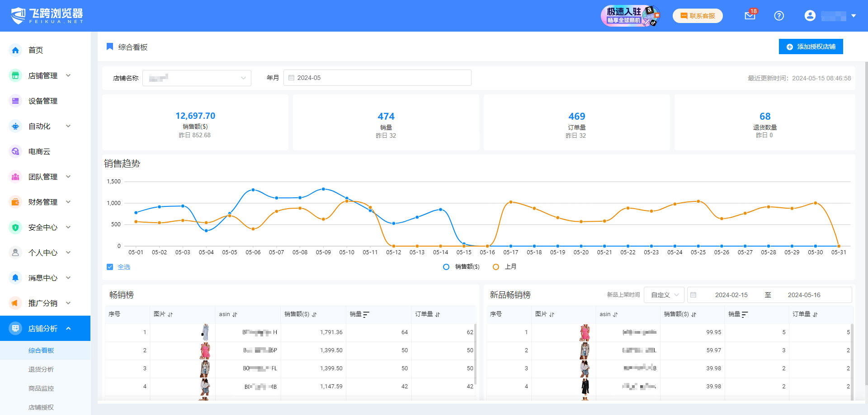Click the 设备管理 sidebar icon
This screenshot has height=415, width=868.
15,101
